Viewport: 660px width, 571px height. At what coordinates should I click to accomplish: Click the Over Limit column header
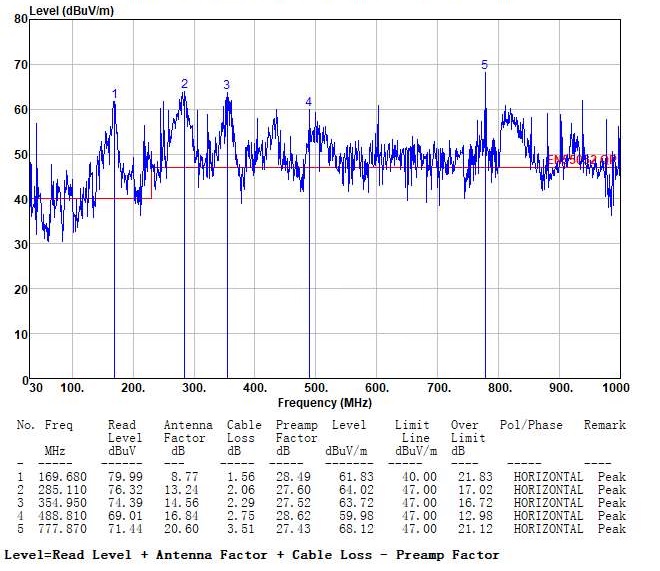pos(468,432)
